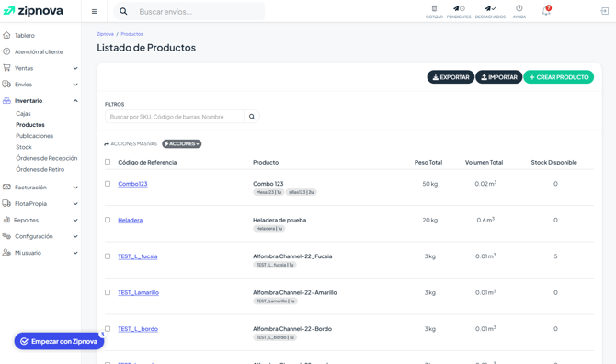The width and height of the screenshot is (616, 364).
Task: Open Pendientes shipments
Action: point(459,12)
